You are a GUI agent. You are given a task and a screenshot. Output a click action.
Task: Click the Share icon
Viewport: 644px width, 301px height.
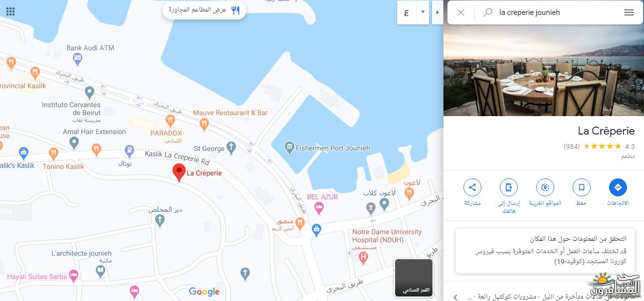[472, 188]
